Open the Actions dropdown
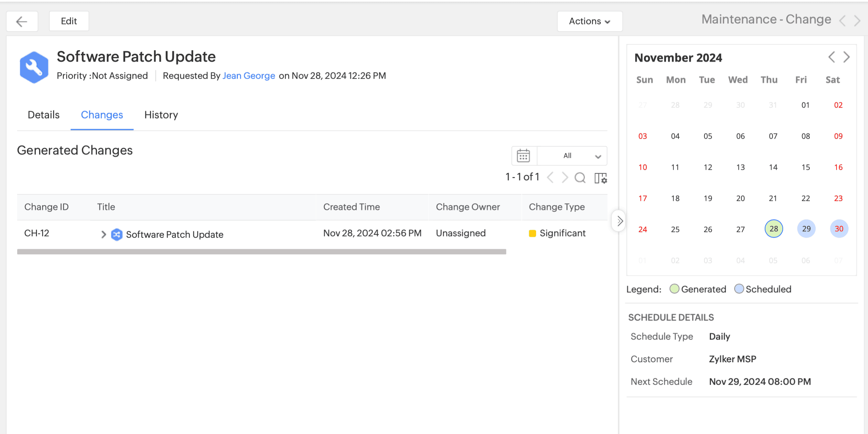The image size is (868, 434). click(x=590, y=21)
